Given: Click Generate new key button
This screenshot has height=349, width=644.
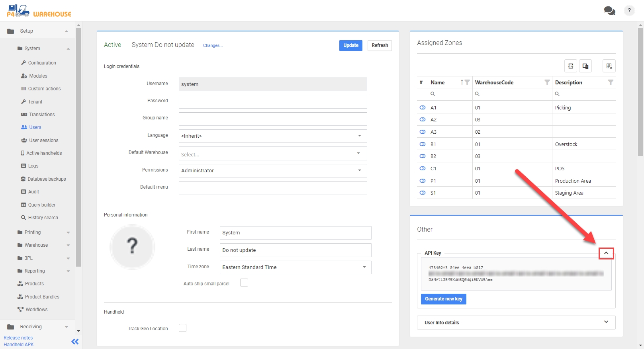Looking at the screenshot, I should click(x=443, y=299).
